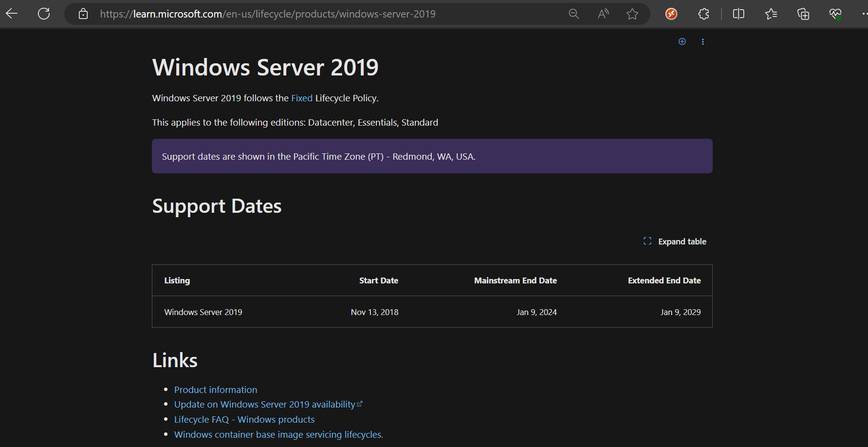Open browser Settings and more menu
This screenshot has height=447, width=868.
pyautogui.click(x=863, y=14)
